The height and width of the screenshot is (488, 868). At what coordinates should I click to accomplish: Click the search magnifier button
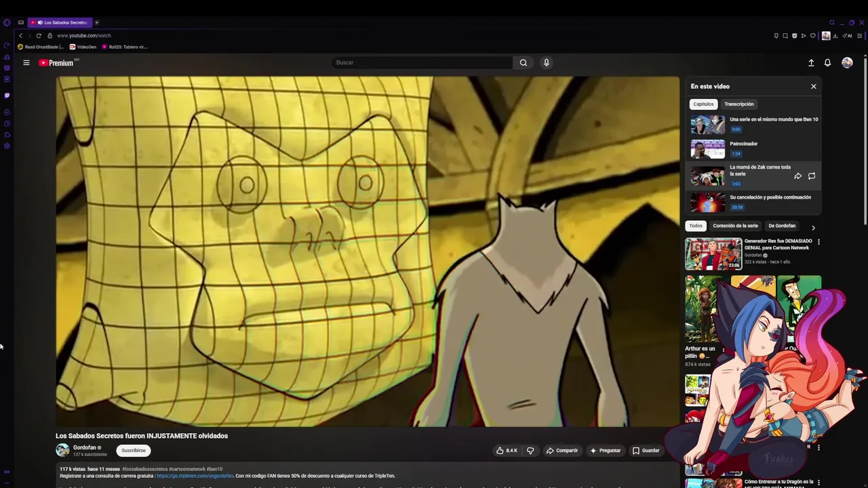pyautogui.click(x=524, y=62)
